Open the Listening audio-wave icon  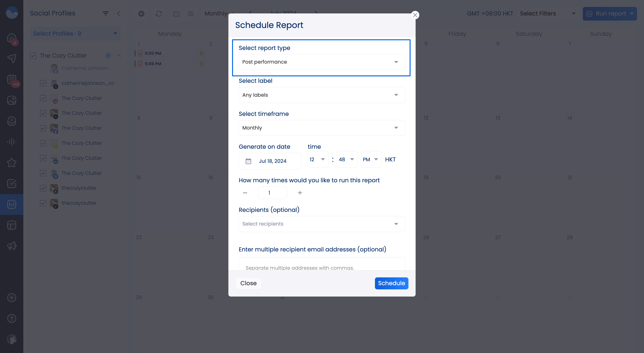coord(12,142)
